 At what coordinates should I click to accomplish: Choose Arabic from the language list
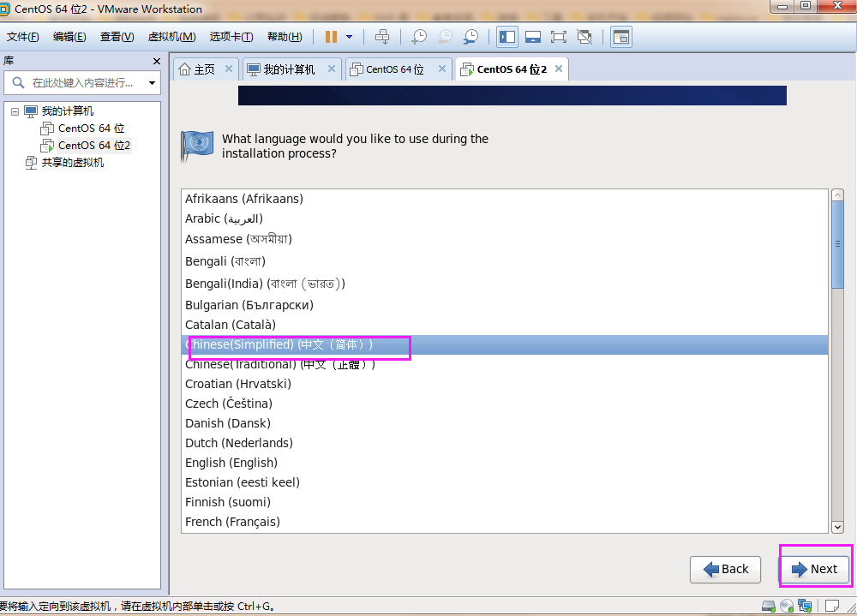tap(505, 218)
